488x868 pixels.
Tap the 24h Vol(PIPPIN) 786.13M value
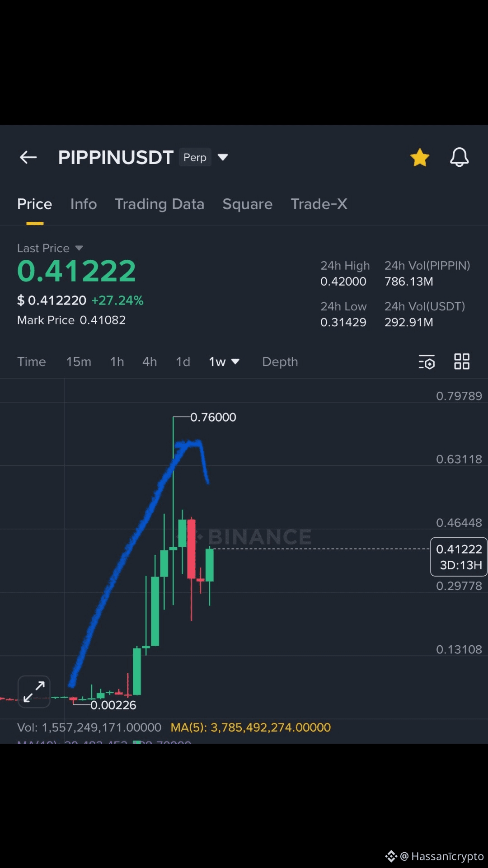click(409, 282)
